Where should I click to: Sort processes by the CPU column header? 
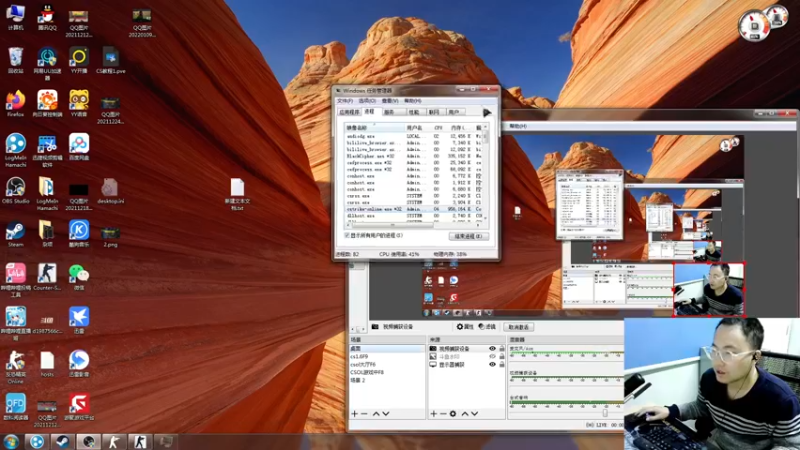tap(438, 128)
